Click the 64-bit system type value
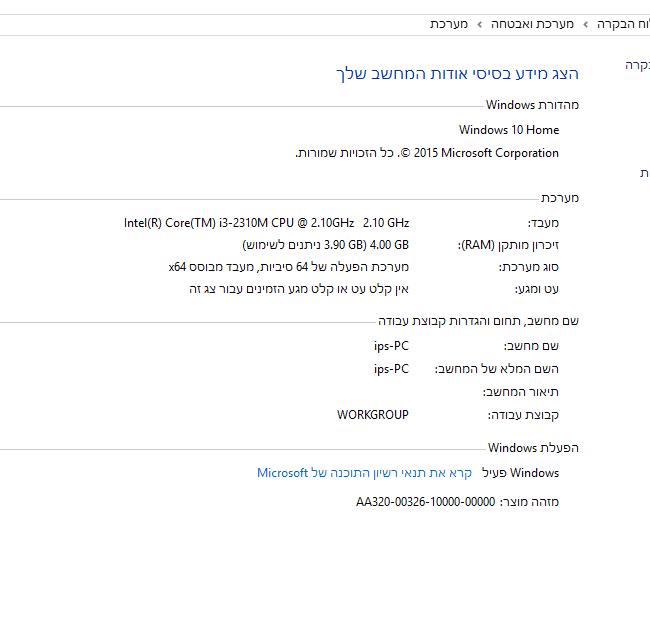Viewport: 650px width, 631px height. [289, 267]
